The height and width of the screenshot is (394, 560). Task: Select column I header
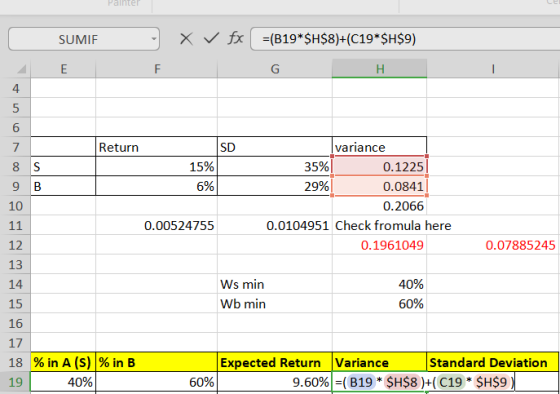click(x=493, y=69)
